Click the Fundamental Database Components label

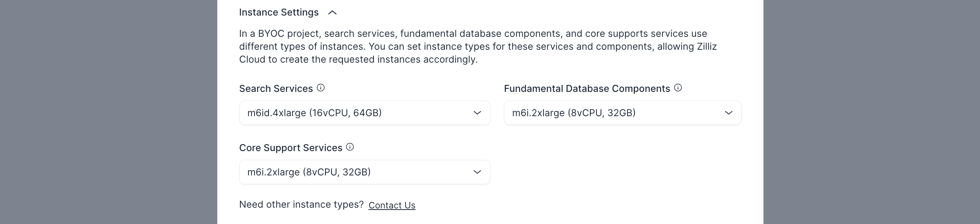(587, 89)
